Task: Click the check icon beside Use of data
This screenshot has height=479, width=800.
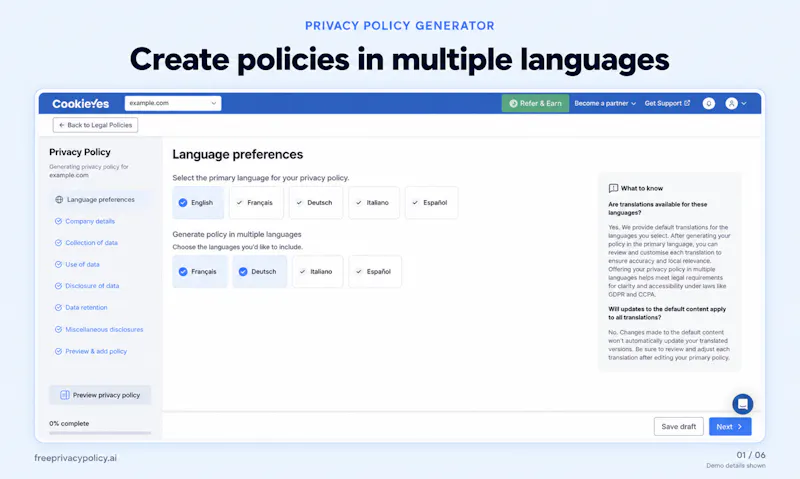Action: pos(58,264)
